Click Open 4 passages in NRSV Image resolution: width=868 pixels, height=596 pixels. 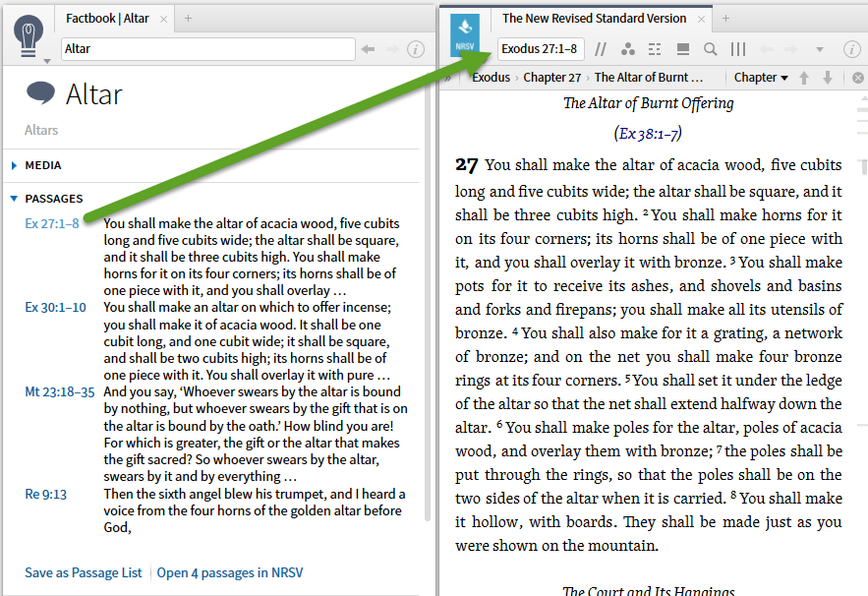230,572
